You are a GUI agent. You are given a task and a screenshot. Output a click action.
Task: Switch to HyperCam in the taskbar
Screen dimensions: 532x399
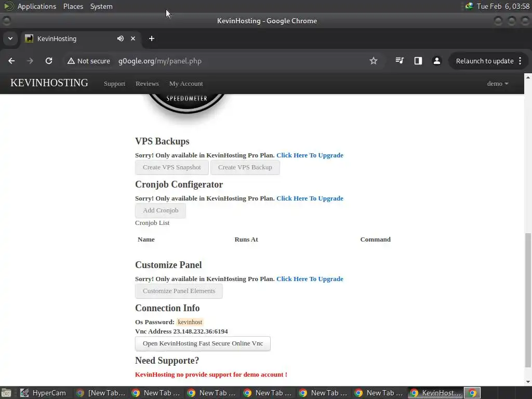[x=43, y=393]
